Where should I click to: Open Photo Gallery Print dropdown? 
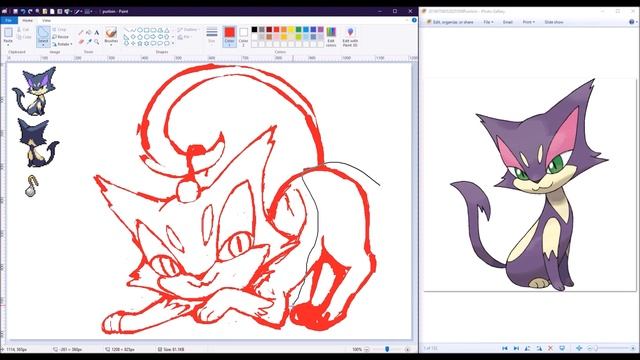(528, 22)
